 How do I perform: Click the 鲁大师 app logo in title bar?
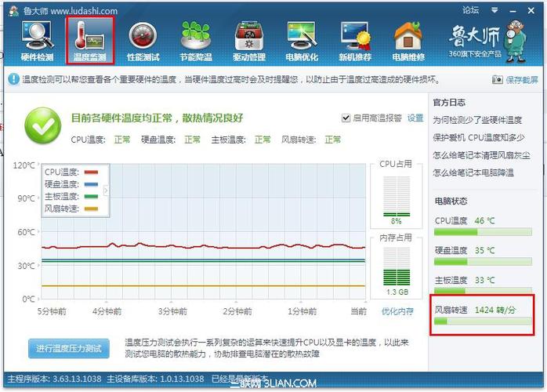coord(14,11)
